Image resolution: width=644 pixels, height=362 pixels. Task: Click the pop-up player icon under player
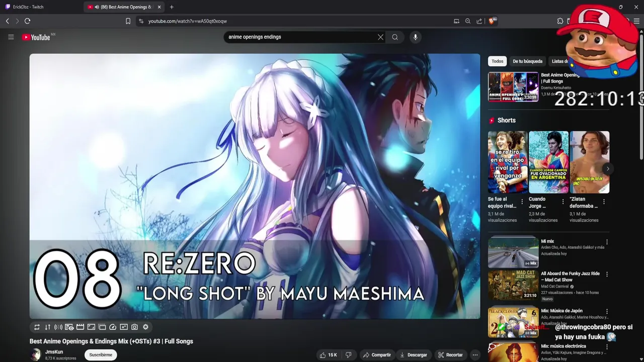pos(102,327)
